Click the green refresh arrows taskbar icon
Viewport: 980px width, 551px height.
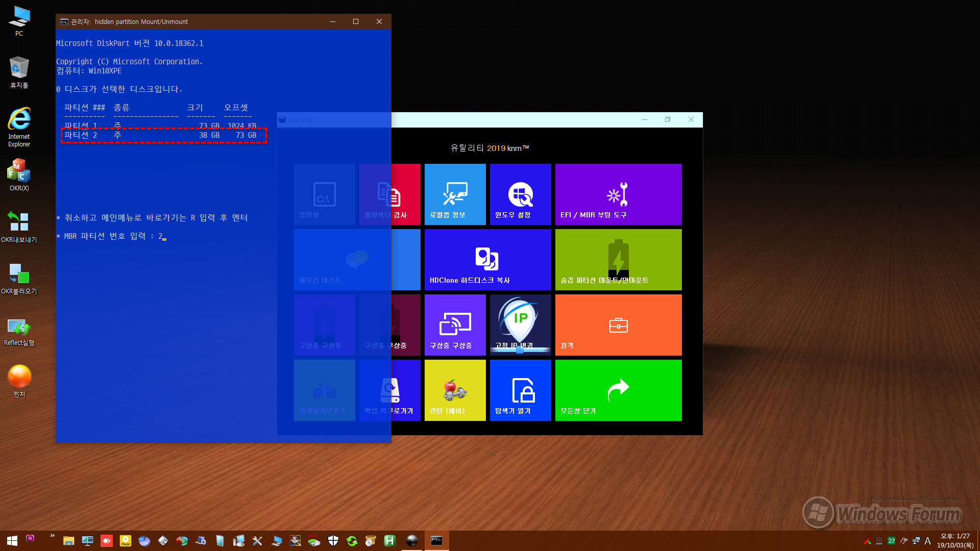point(352,541)
